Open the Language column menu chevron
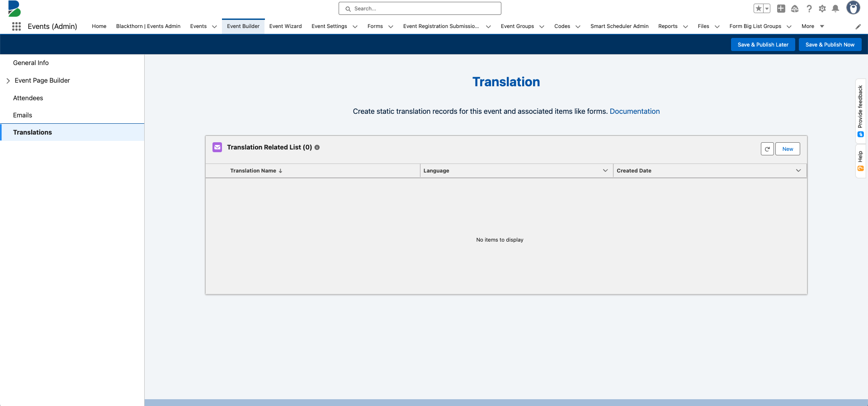Image resolution: width=868 pixels, height=406 pixels. coord(605,171)
